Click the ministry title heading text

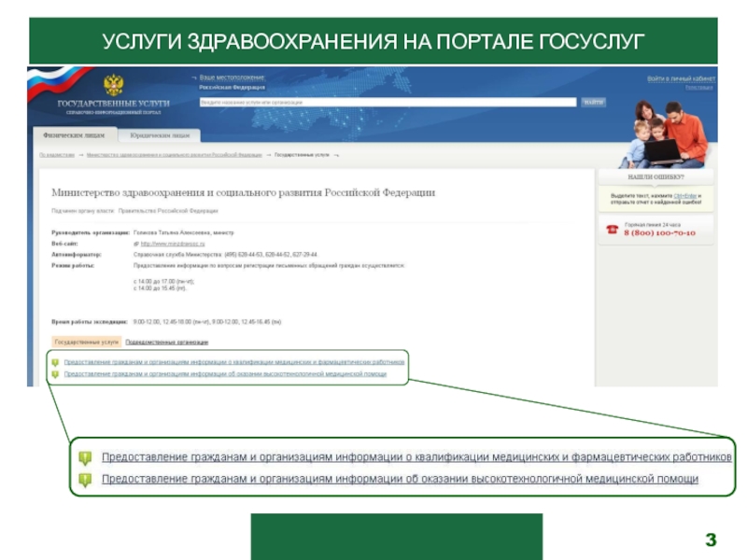[243, 193]
